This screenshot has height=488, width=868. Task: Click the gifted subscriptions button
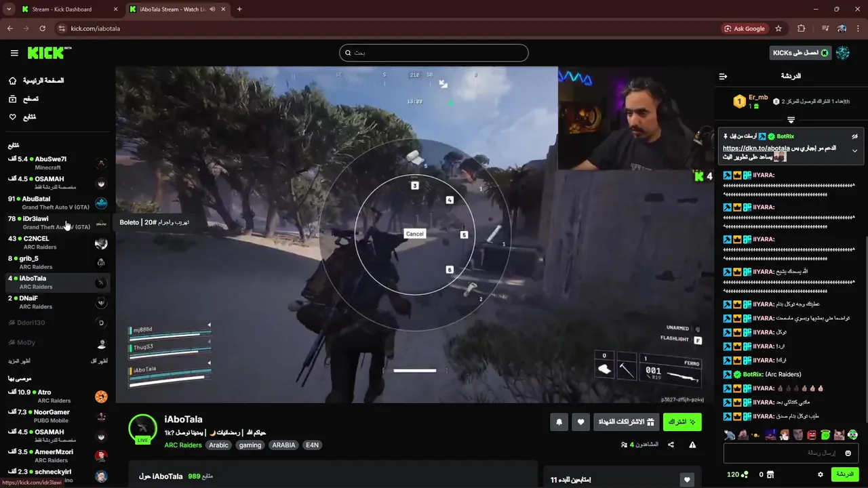pos(626,422)
